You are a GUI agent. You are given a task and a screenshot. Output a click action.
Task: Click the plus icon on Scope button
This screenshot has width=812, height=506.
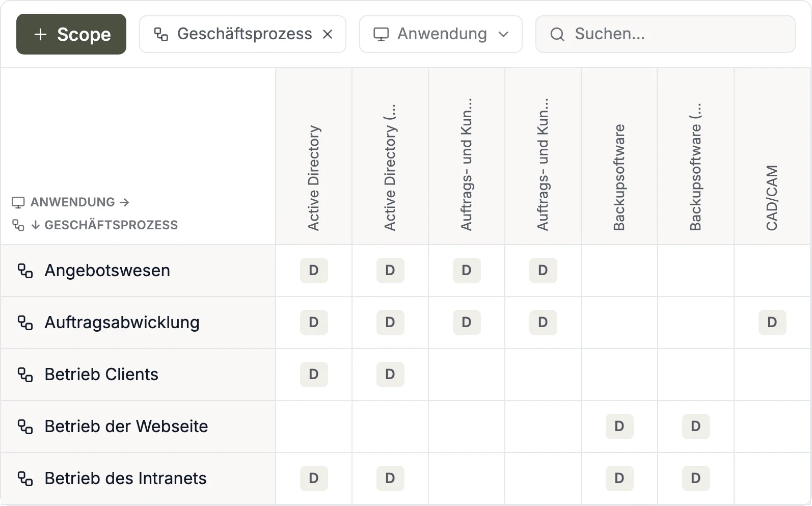[x=40, y=34]
